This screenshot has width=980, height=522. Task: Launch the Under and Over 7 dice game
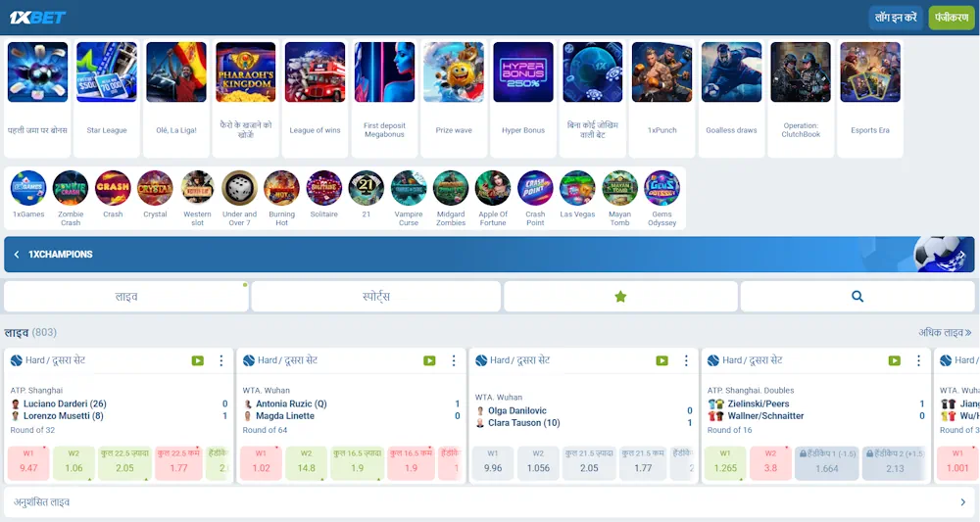click(239, 188)
